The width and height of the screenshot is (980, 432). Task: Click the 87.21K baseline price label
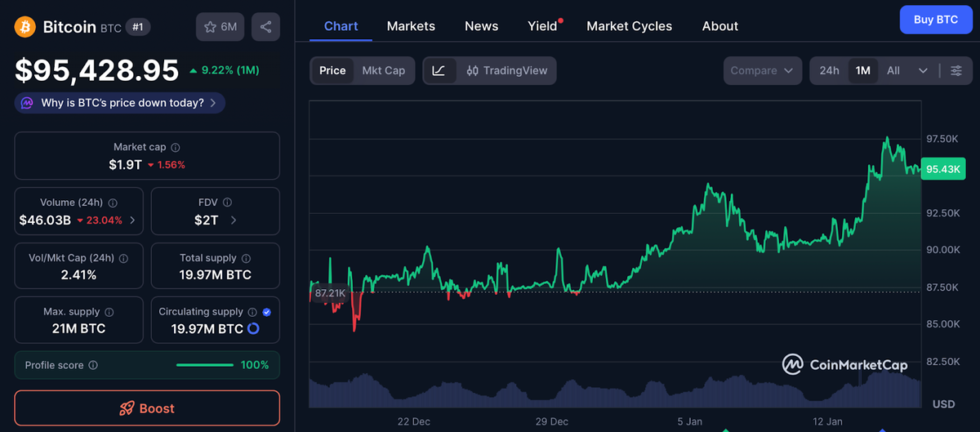(331, 292)
